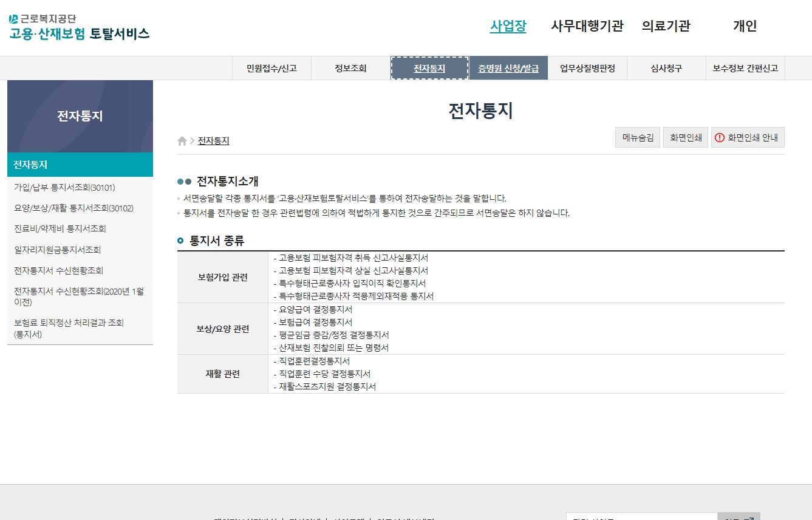Click the 화면인쇄 print button

pos(685,137)
